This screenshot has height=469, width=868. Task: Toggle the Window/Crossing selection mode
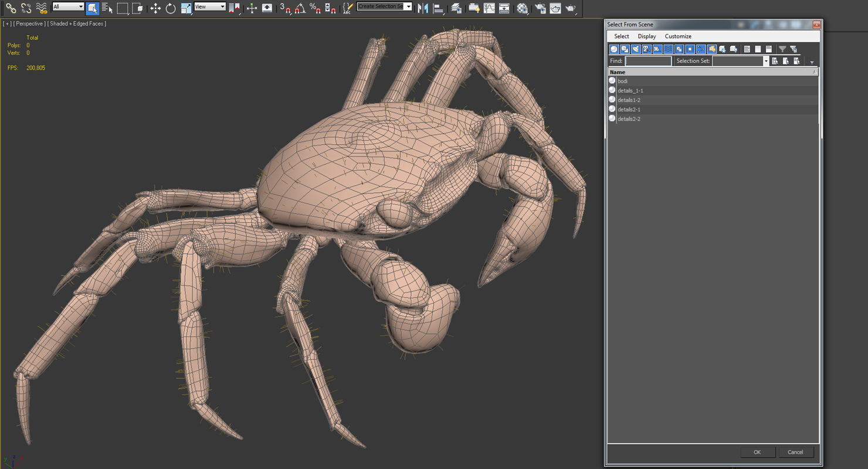pos(138,8)
